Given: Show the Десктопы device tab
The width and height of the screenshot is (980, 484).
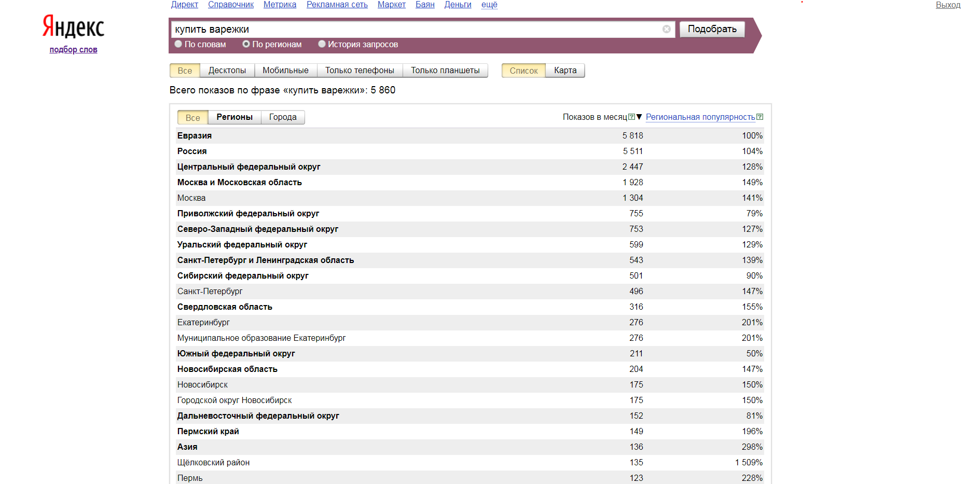Looking at the screenshot, I should 227,71.
